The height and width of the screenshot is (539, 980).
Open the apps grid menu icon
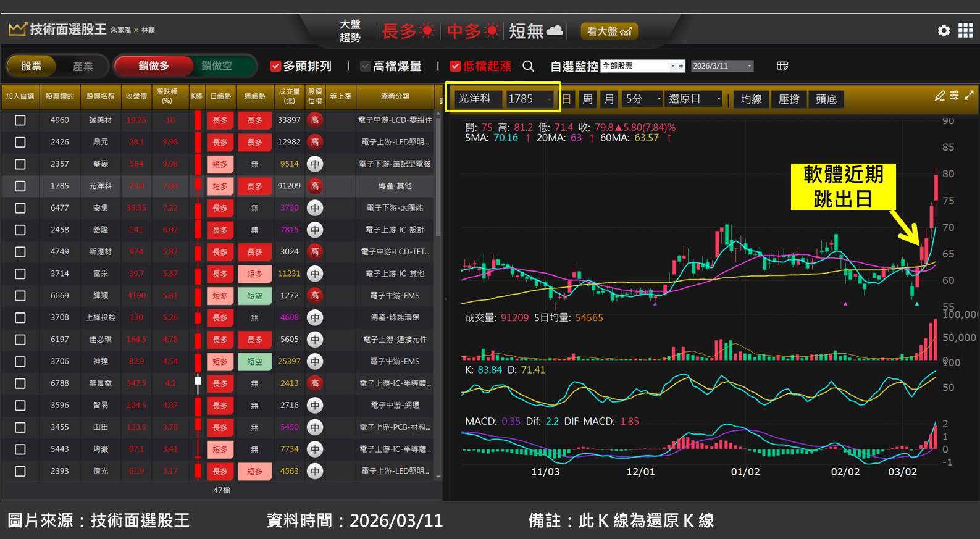click(x=965, y=30)
